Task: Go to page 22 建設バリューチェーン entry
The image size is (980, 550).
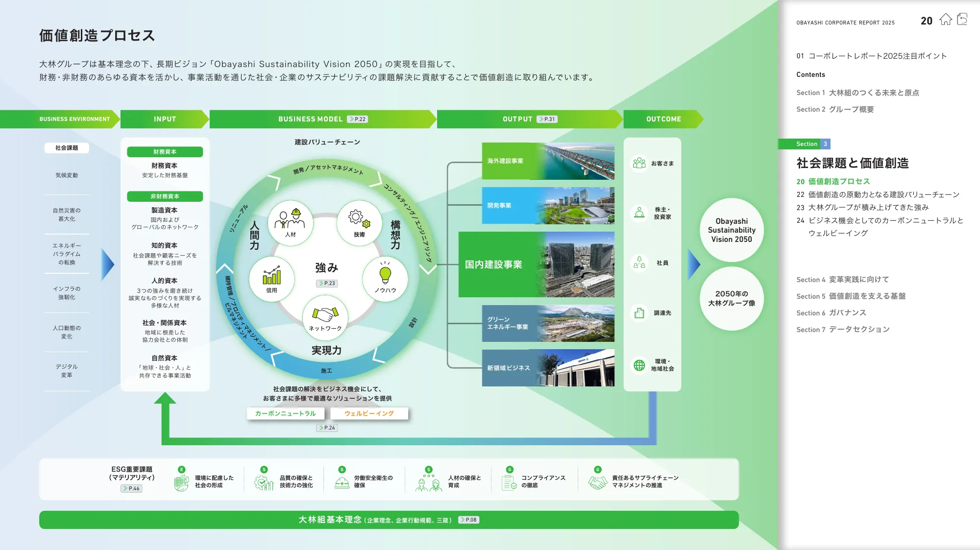Action: 878,194
